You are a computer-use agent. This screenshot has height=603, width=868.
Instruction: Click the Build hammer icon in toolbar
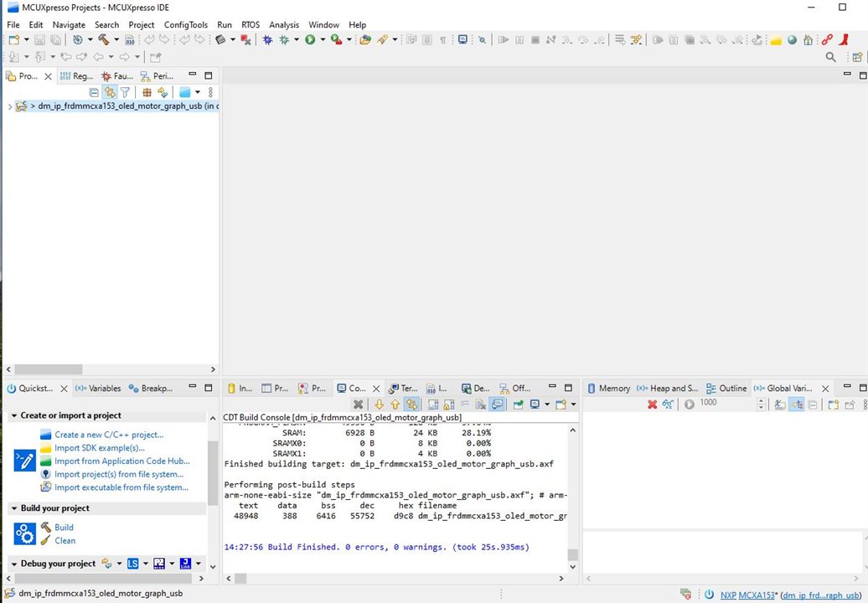(104, 39)
